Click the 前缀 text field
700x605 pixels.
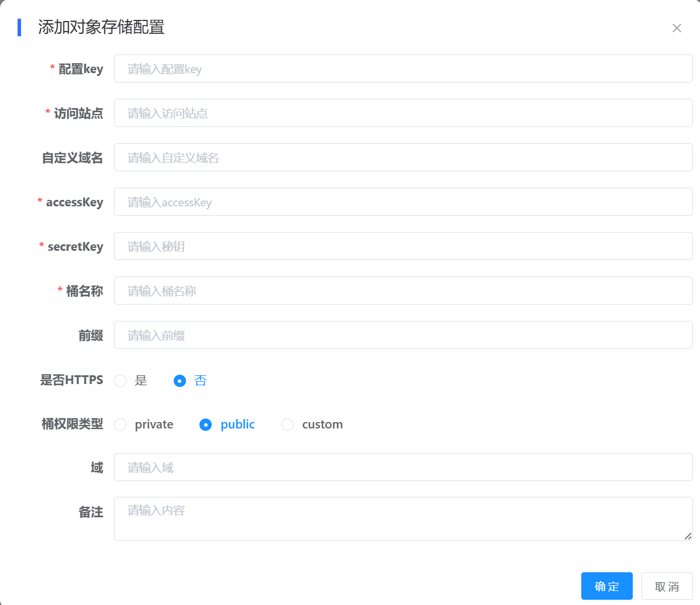pos(403,336)
